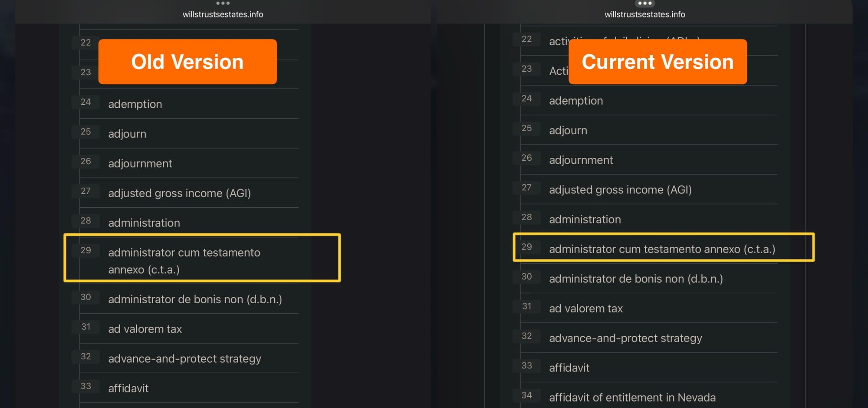Click row number 31 in the right window

click(x=526, y=306)
